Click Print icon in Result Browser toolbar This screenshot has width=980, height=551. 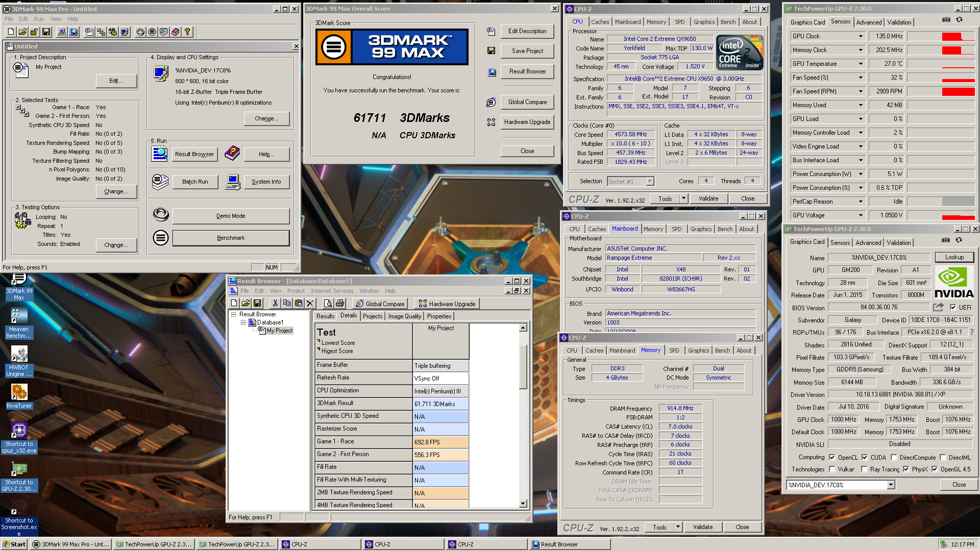(x=340, y=303)
